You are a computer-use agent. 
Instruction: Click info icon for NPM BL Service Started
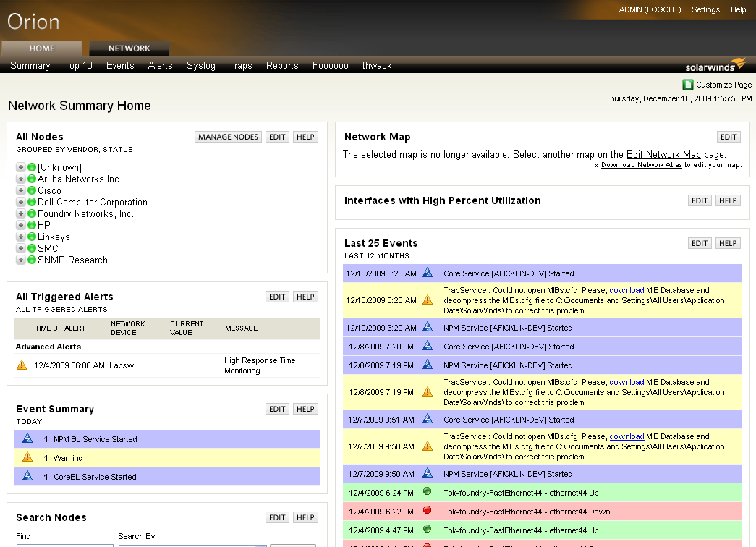27,438
